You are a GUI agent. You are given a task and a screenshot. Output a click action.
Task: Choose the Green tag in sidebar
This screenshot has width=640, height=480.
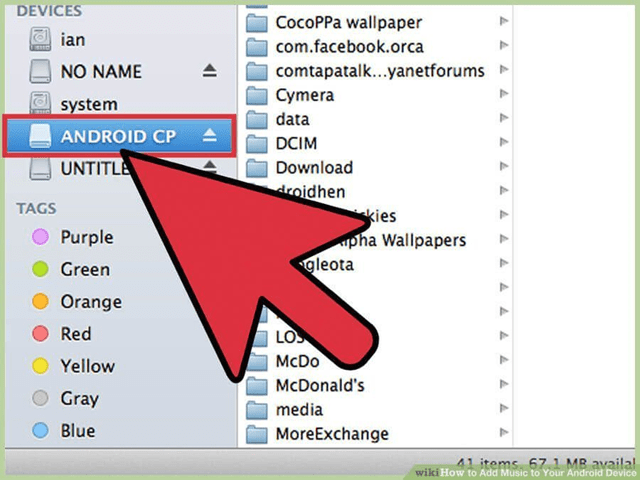click(x=85, y=270)
